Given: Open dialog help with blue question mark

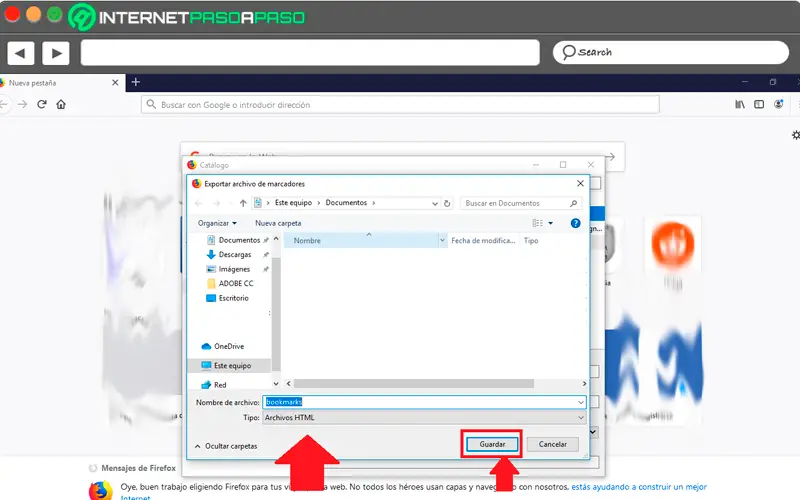Looking at the screenshot, I should (576, 223).
